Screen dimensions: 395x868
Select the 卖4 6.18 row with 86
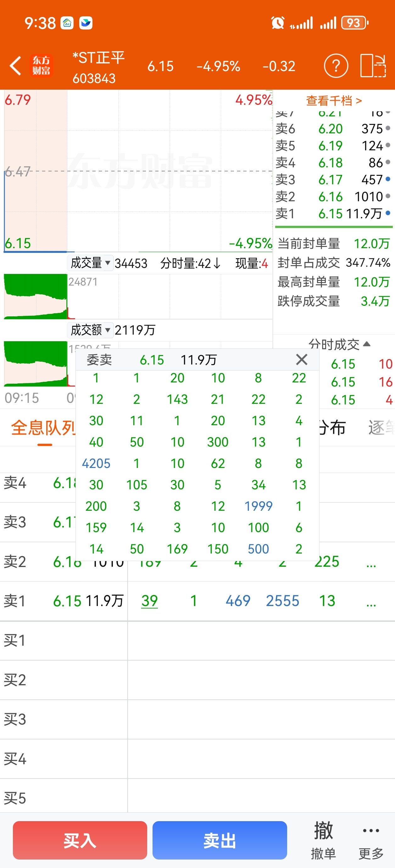point(333,163)
